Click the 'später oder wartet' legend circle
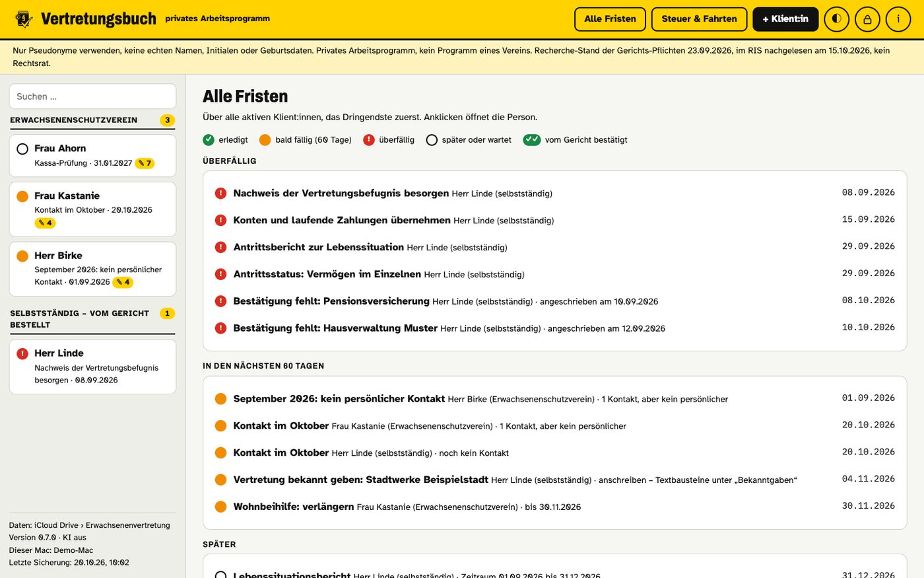924x578 pixels. [x=432, y=140]
